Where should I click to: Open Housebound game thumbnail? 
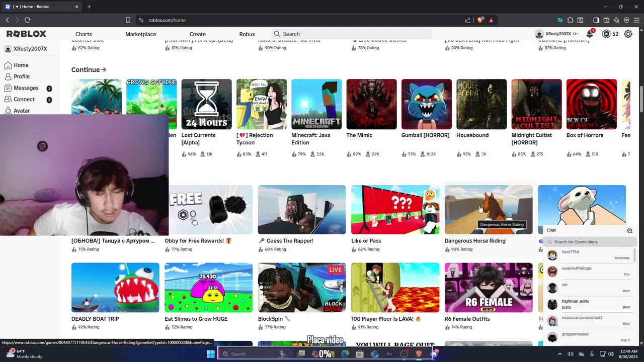point(481,104)
